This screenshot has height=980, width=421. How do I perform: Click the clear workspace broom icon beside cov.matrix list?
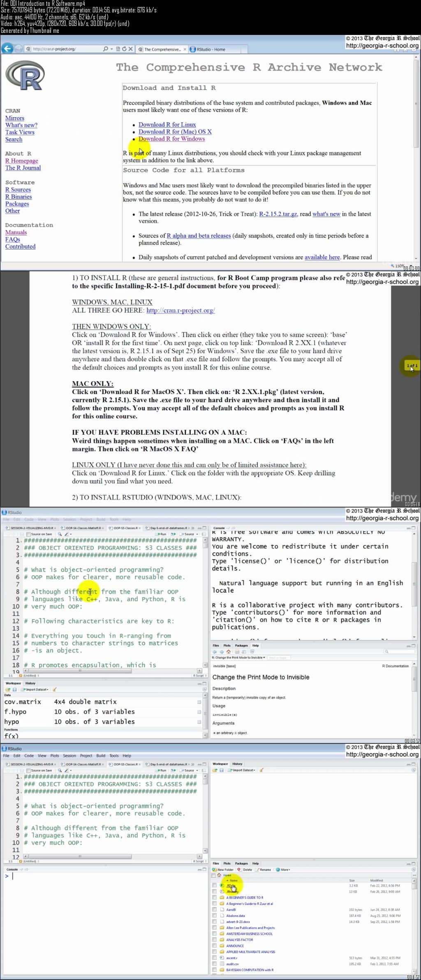[x=55, y=689]
